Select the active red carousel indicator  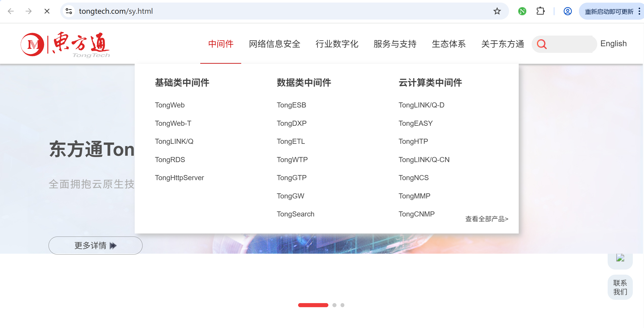(x=313, y=305)
